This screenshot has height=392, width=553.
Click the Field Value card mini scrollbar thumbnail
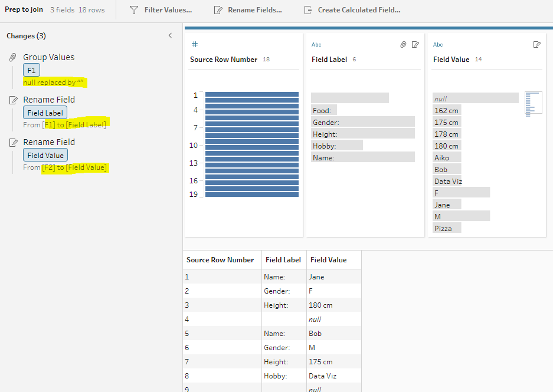coord(532,103)
